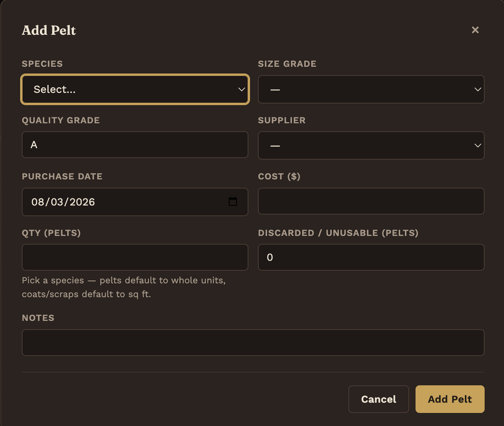Click the species hint helper text

coord(124,287)
